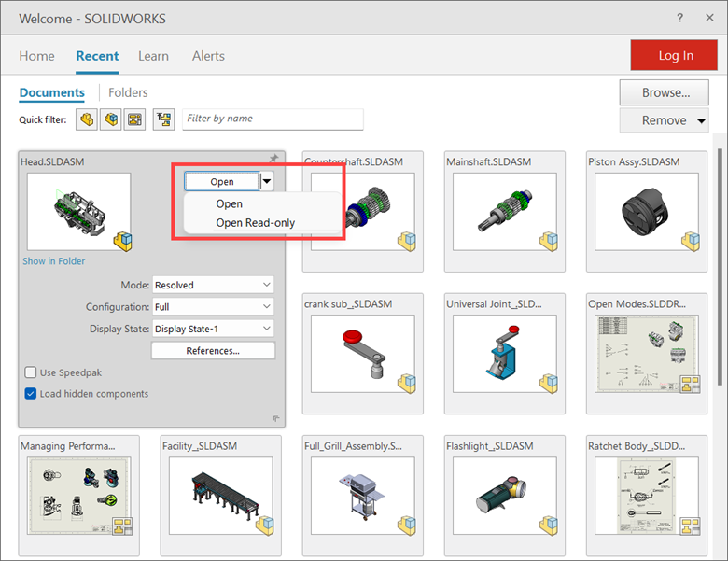Click assembly icon on Flashlight card
This screenshot has height=561, width=728.
549,526
